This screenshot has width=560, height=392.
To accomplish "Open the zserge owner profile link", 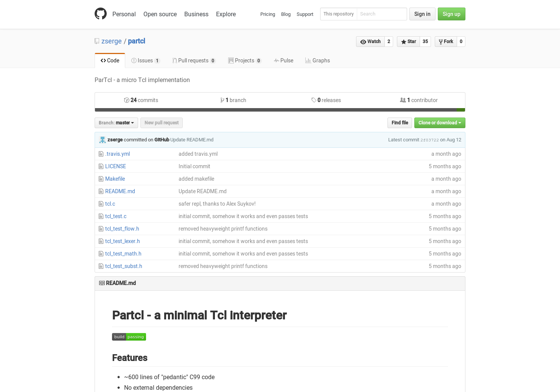I will (x=112, y=41).
